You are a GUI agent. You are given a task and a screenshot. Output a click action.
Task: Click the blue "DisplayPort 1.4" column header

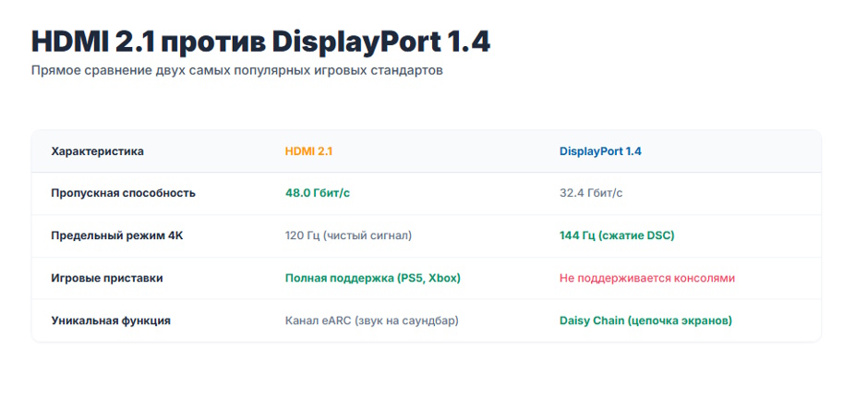600,151
